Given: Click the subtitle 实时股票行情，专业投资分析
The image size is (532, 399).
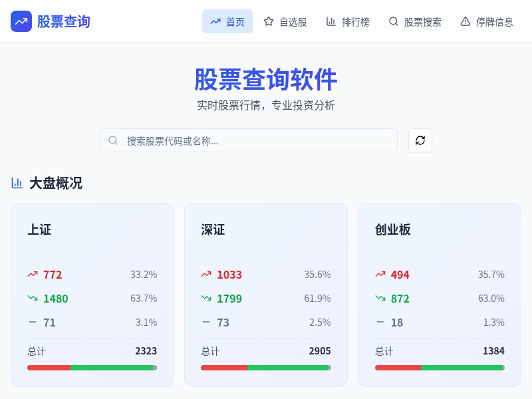Looking at the screenshot, I should click(265, 105).
